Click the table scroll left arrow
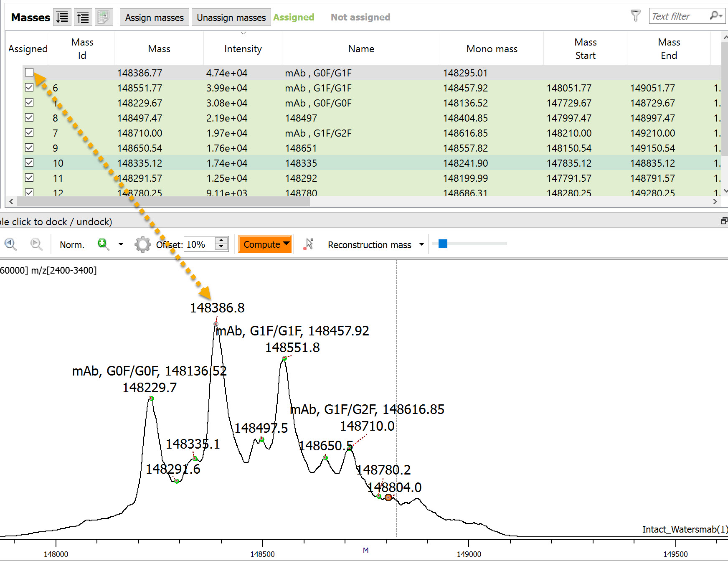 [x=11, y=201]
